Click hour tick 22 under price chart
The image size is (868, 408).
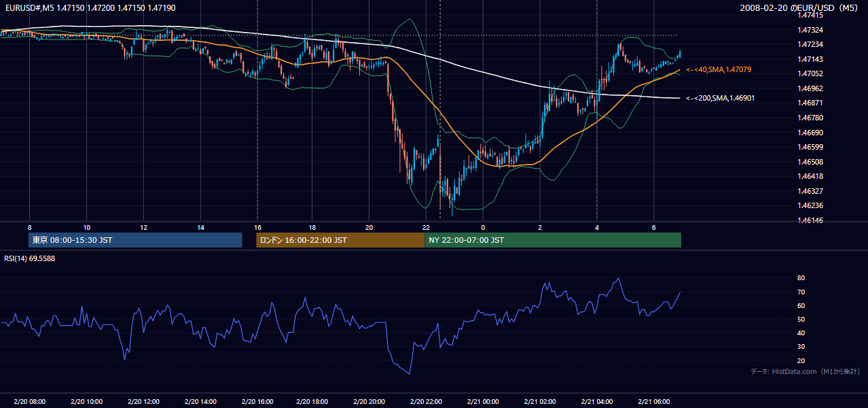coord(426,227)
